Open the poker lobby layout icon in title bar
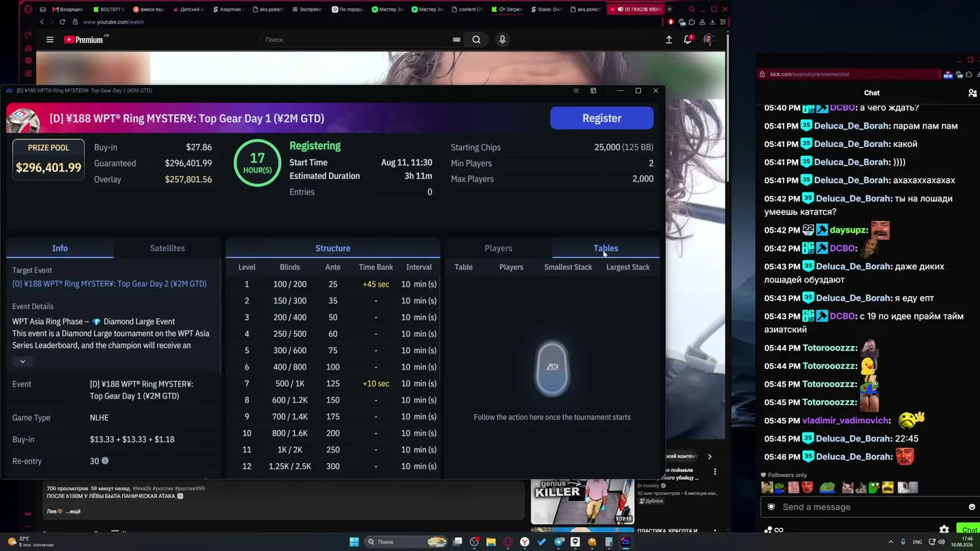 coord(593,90)
